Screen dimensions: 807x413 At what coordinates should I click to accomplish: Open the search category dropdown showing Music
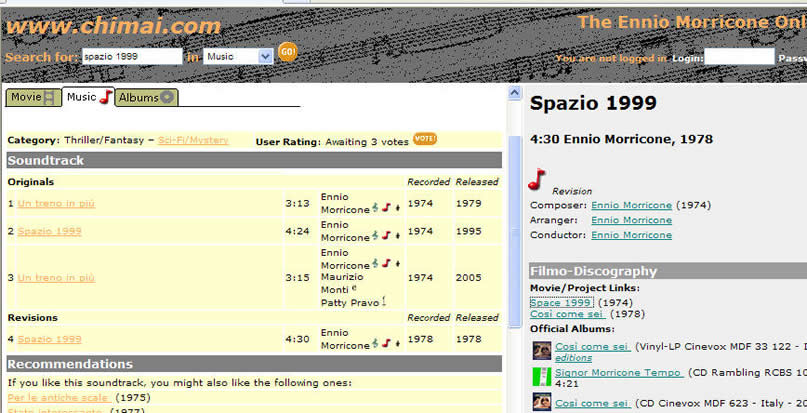(238, 56)
